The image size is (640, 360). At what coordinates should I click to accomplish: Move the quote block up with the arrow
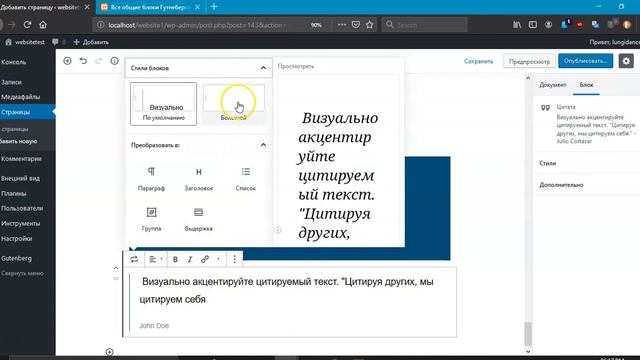pos(116,268)
